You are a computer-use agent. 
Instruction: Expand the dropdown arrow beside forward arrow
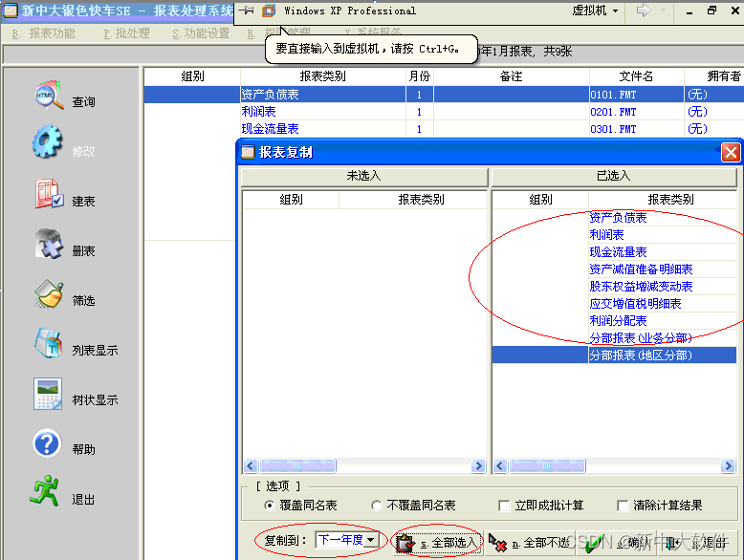[x=664, y=11]
